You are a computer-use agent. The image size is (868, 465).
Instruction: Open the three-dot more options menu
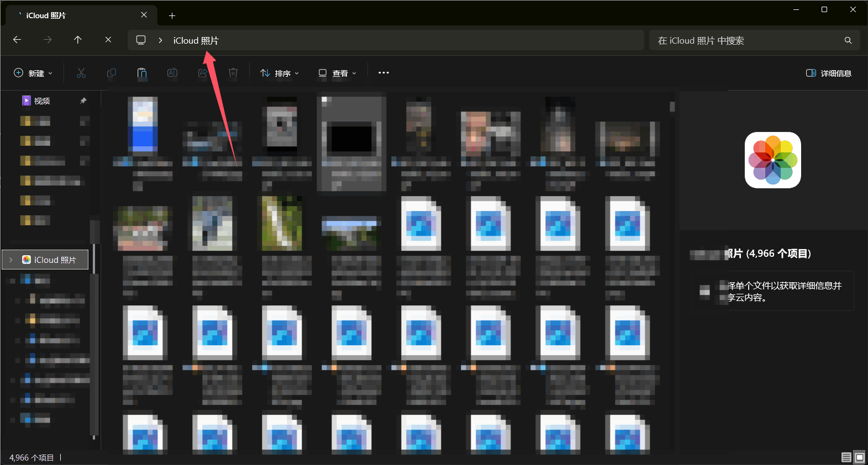pyautogui.click(x=383, y=73)
